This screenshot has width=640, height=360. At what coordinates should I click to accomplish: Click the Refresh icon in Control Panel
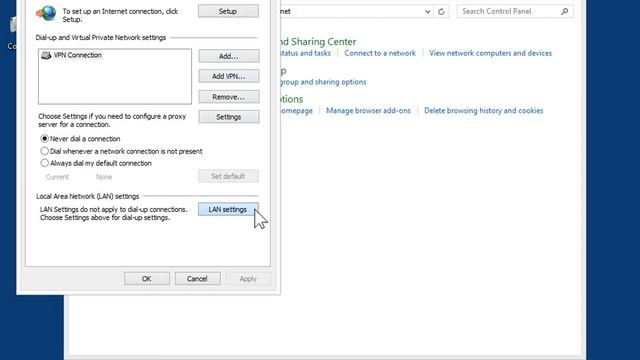(x=441, y=11)
